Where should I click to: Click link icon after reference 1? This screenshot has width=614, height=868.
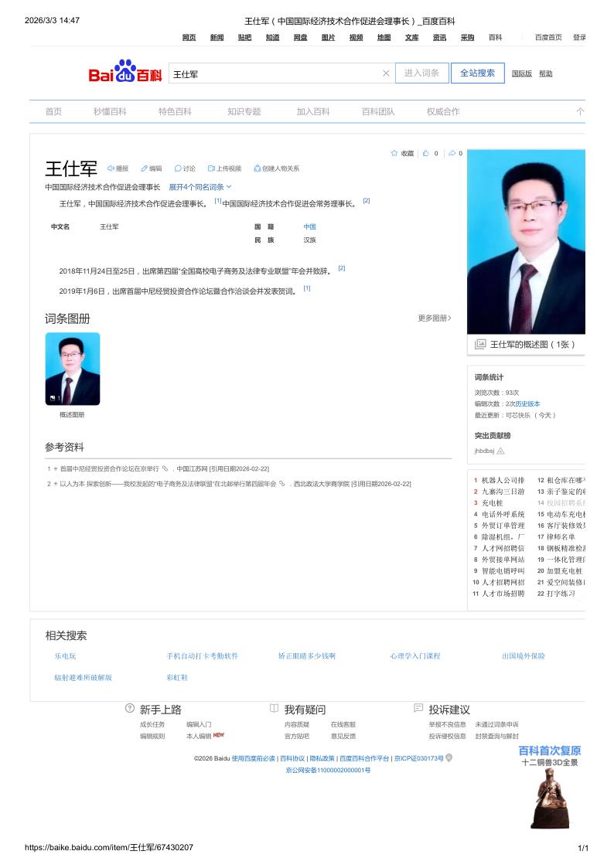165,468
